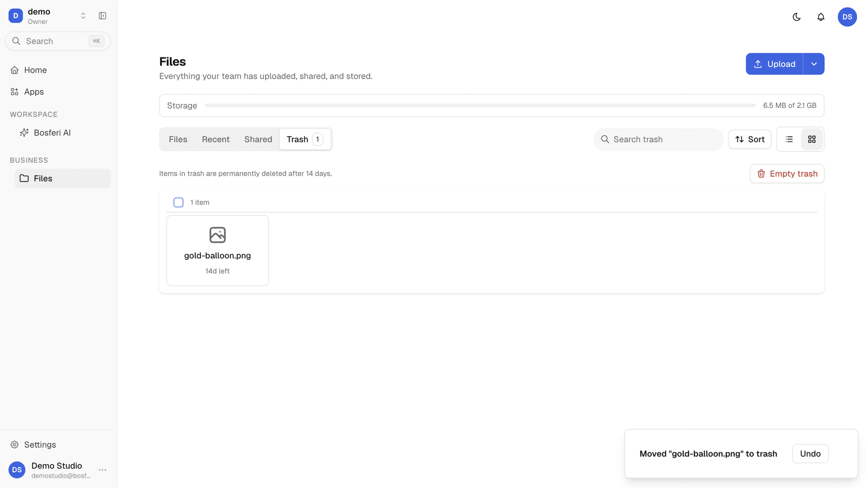This screenshot has width=868, height=488.
Task: Switch to grid view
Action: point(812,139)
